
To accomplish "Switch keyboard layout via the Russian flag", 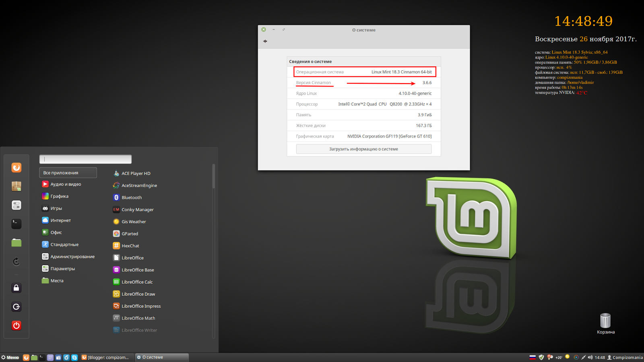I will [533, 357].
